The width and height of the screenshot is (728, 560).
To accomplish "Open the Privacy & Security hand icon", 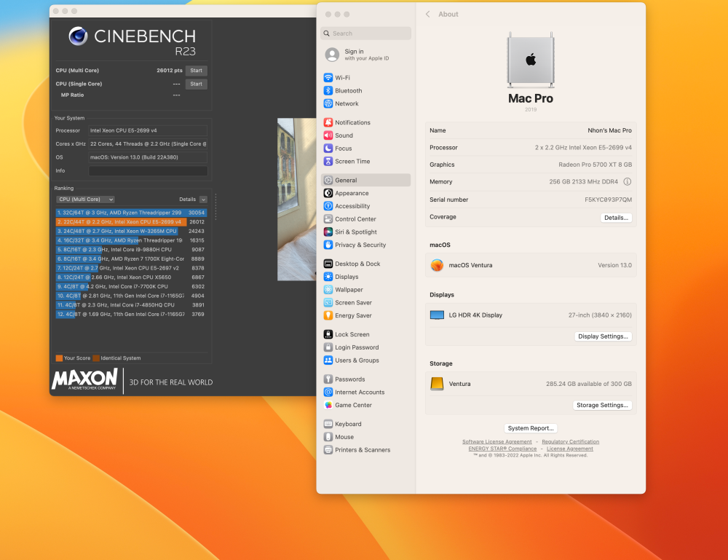I will pos(328,245).
